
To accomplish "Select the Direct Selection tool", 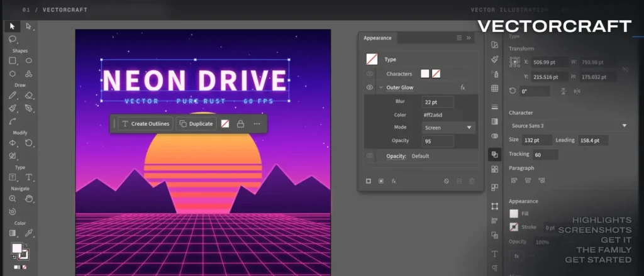I will click(x=29, y=26).
